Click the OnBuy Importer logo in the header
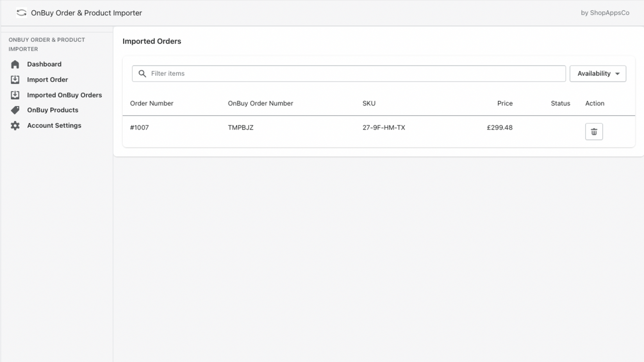Image resolution: width=644 pixels, height=362 pixels. click(21, 13)
